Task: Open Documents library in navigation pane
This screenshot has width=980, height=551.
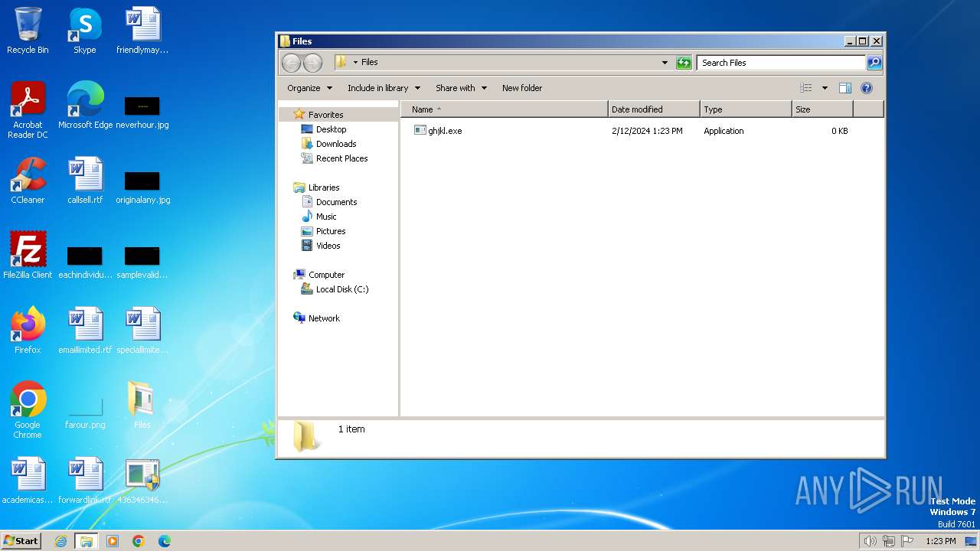Action: tap(336, 202)
